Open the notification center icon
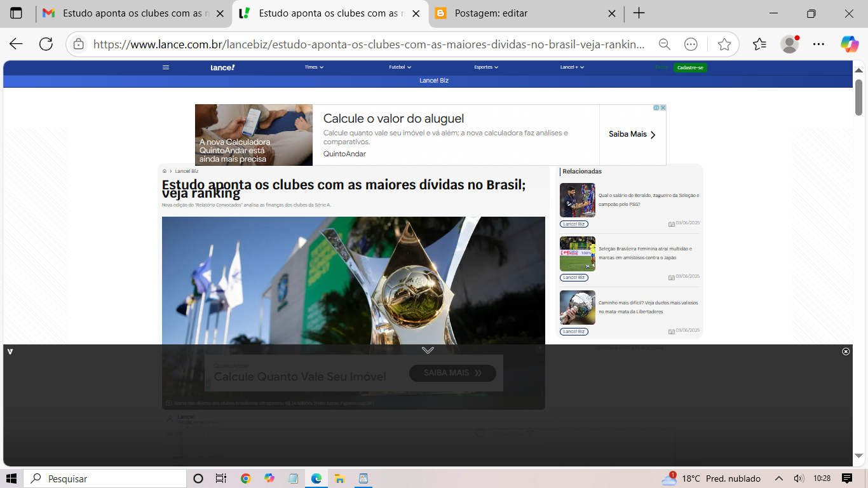This screenshot has height=488, width=868. coord(847,478)
